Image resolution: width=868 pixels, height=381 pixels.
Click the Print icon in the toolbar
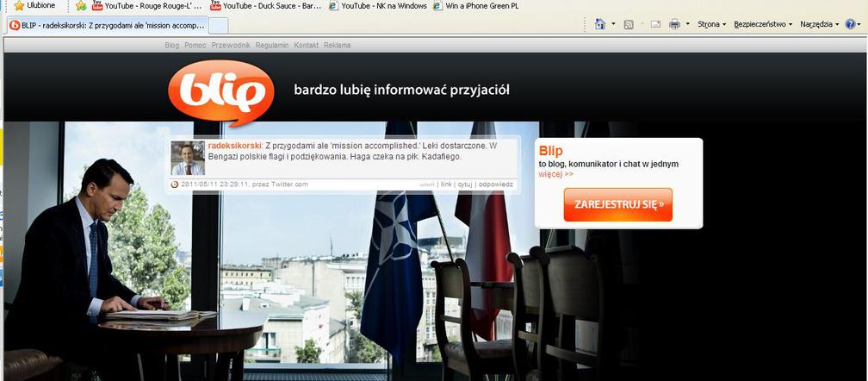tap(674, 24)
